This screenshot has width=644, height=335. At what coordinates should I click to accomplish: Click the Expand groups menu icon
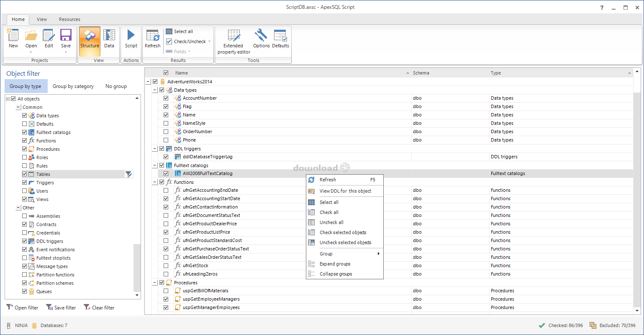311,264
